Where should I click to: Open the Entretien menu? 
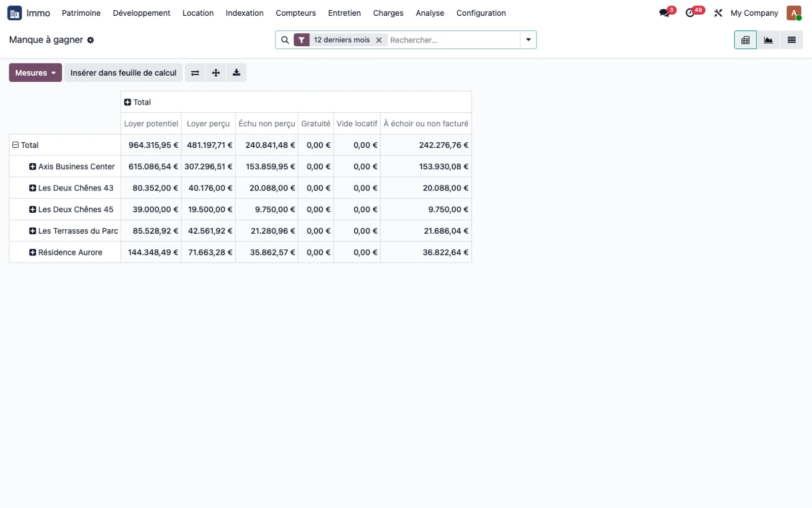click(345, 13)
